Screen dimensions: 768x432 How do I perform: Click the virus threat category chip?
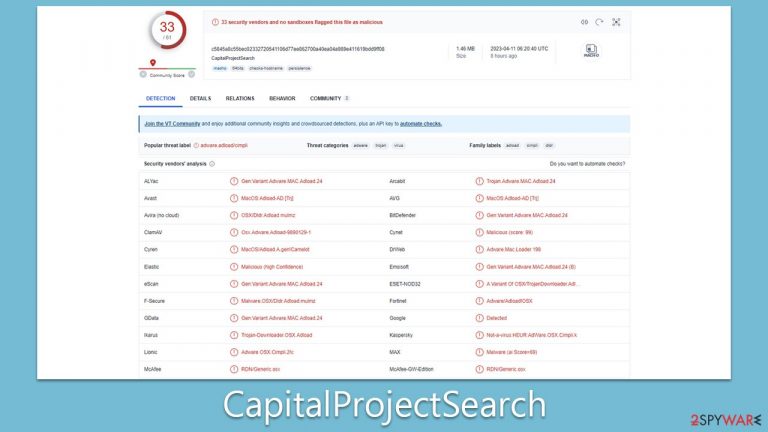click(399, 145)
